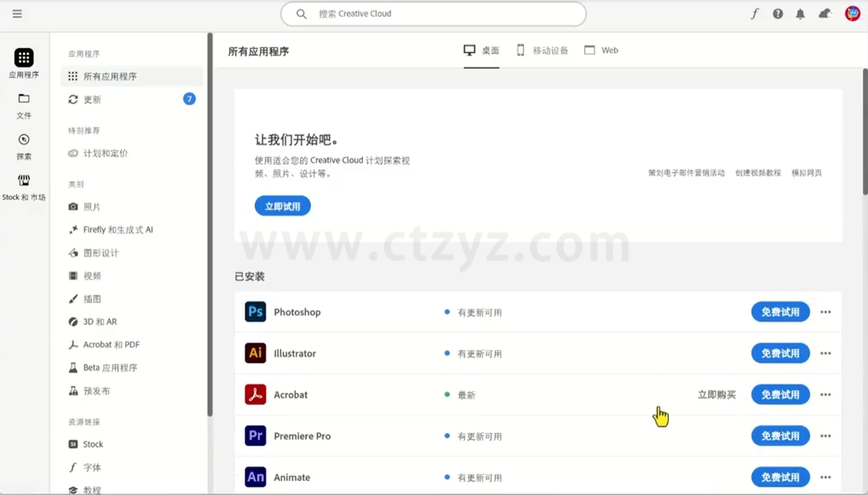The height and width of the screenshot is (495, 868).
Task: Focus the 搜索 Creative Cloud search field
Action: 433,14
